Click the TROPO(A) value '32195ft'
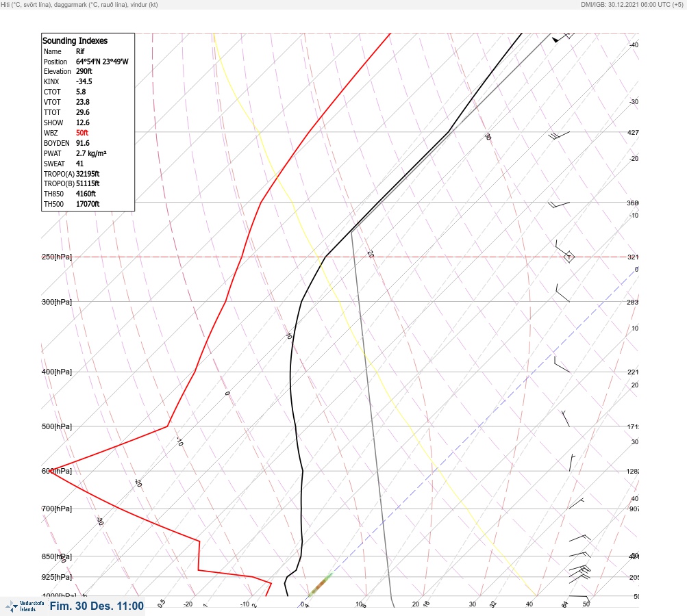The width and height of the screenshot is (687, 616). pyautogui.click(x=88, y=174)
